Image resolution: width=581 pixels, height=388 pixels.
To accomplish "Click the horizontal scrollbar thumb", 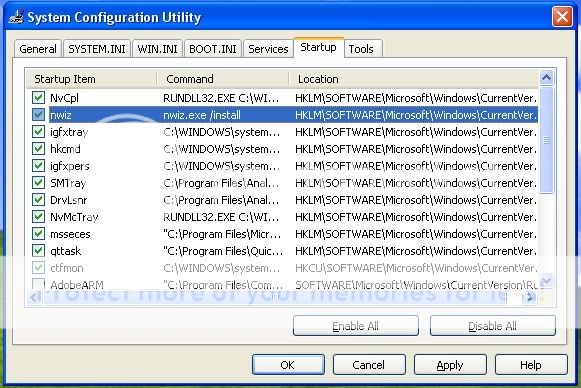I will pyautogui.click(x=275, y=297).
